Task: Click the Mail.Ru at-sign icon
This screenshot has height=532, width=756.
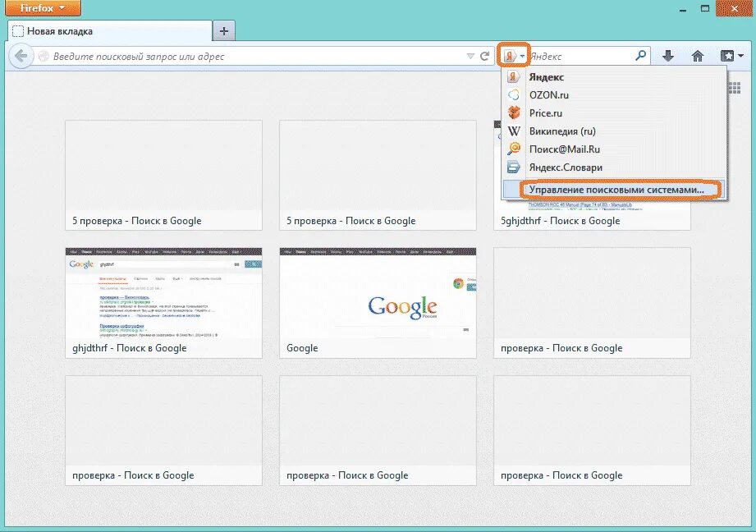Action: coord(514,149)
